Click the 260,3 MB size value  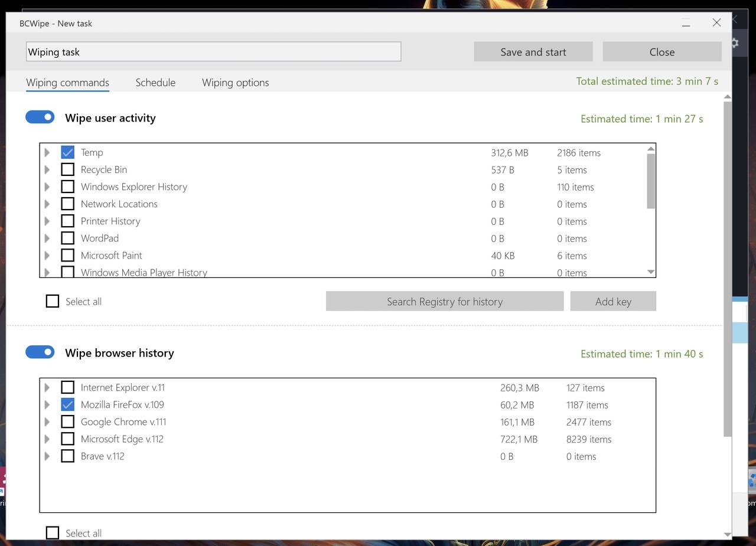point(520,387)
